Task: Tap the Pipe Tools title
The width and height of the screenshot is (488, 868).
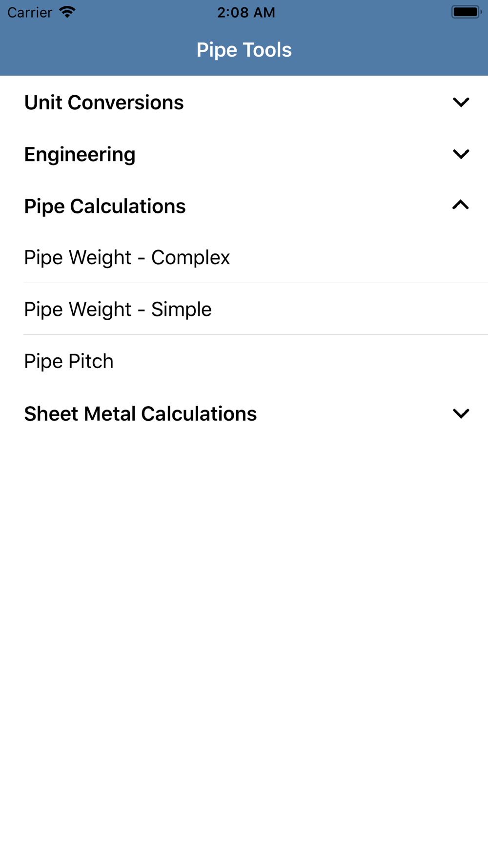Action: click(244, 50)
